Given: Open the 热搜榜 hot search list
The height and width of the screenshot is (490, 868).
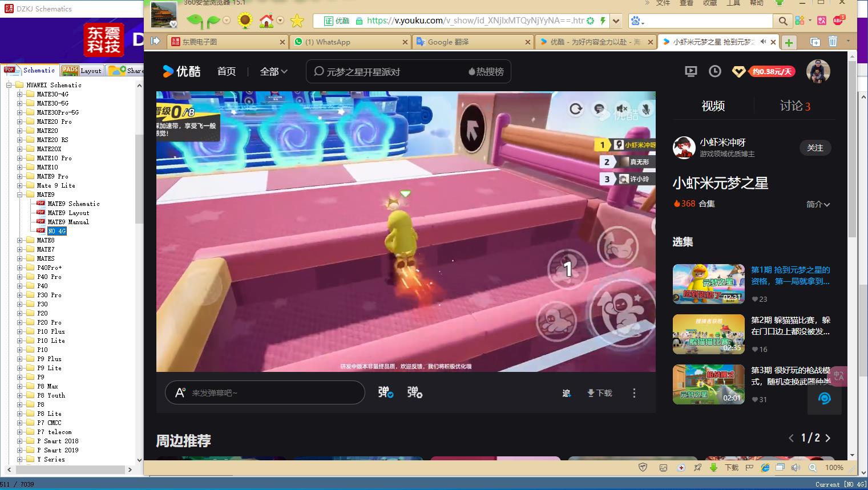Looking at the screenshot, I should [486, 71].
